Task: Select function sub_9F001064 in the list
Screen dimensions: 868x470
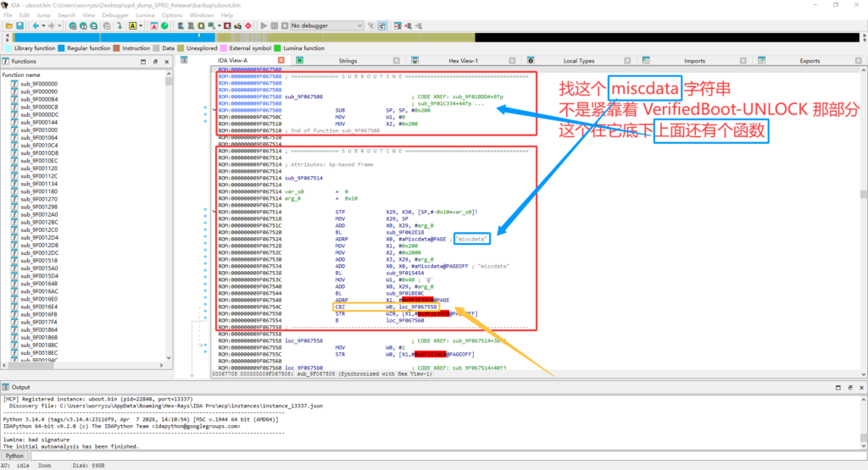Action: (39, 138)
